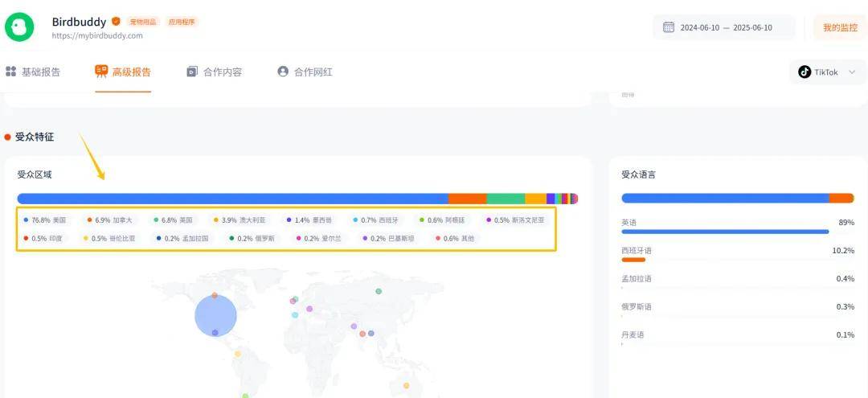Expand the TikTok platform dropdown chevron
This screenshot has height=398, width=868.
pyautogui.click(x=852, y=72)
